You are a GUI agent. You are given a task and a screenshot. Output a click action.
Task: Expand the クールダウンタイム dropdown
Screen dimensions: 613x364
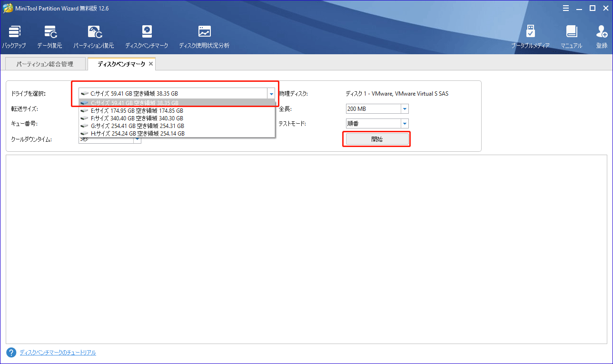pos(138,139)
